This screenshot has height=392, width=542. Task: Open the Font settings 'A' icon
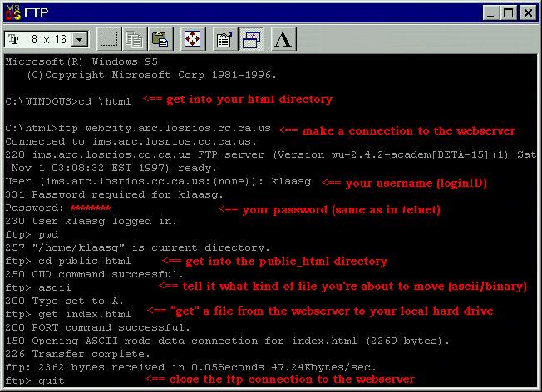tap(283, 39)
